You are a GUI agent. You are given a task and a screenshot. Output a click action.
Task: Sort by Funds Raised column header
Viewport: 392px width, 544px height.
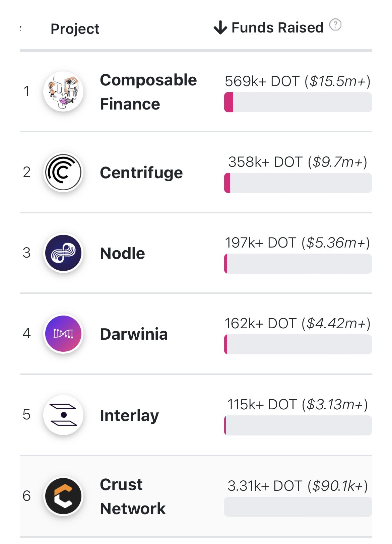pos(277,27)
